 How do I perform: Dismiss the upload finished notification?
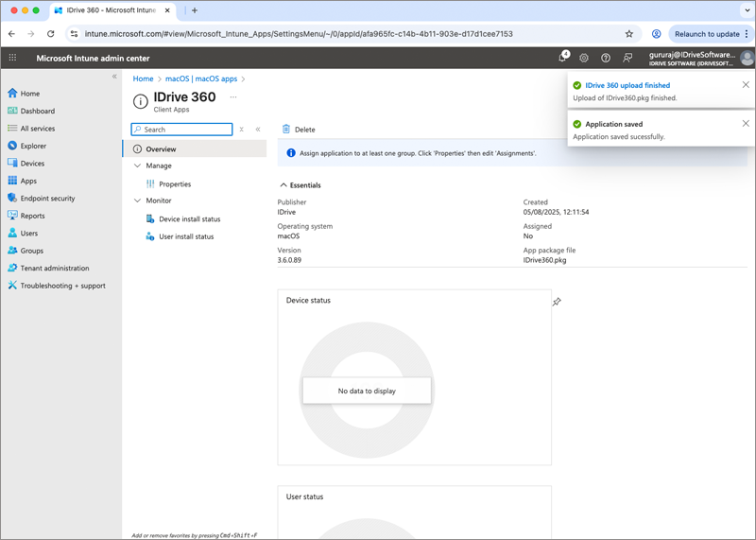[x=746, y=85]
